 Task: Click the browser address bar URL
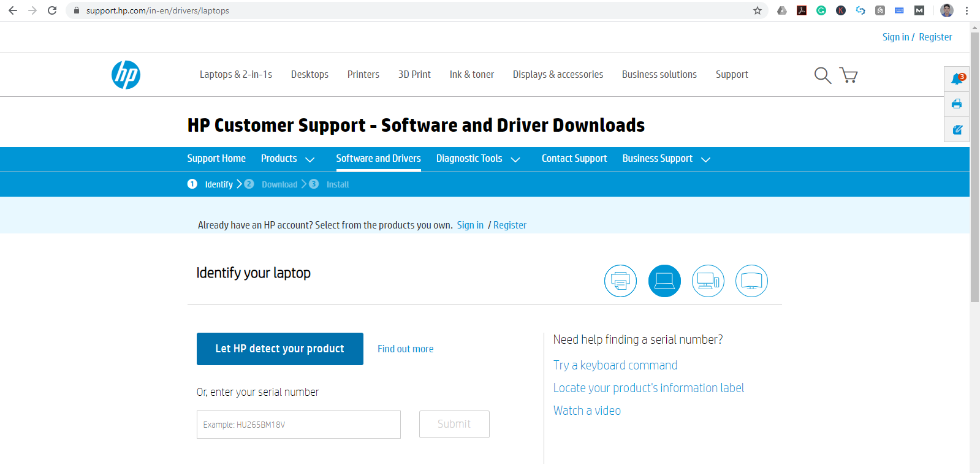click(x=158, y=10)
